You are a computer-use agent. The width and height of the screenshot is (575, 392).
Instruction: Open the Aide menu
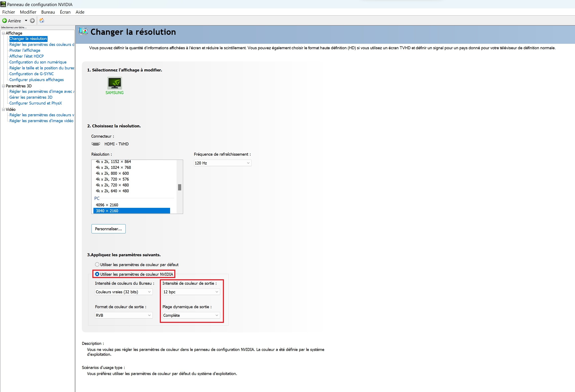[80, 12]
